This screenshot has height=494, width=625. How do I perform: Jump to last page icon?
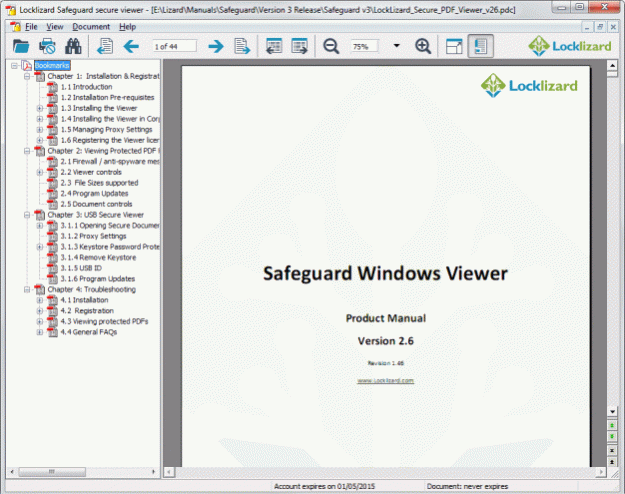[x=242, y=46]
